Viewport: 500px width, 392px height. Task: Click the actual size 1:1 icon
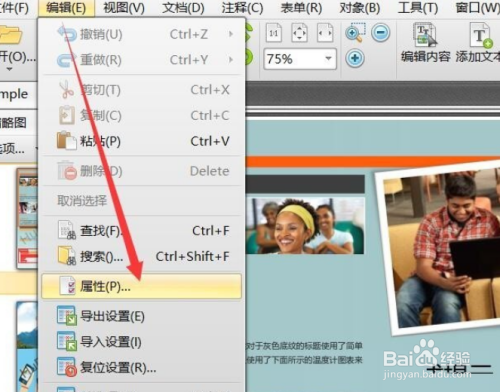(273, 33)
